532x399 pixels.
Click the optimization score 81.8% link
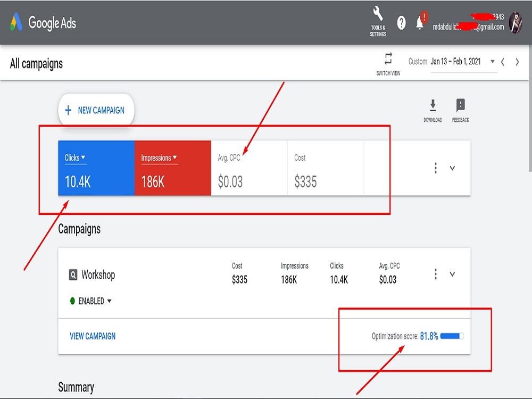[x=429, y=336]
